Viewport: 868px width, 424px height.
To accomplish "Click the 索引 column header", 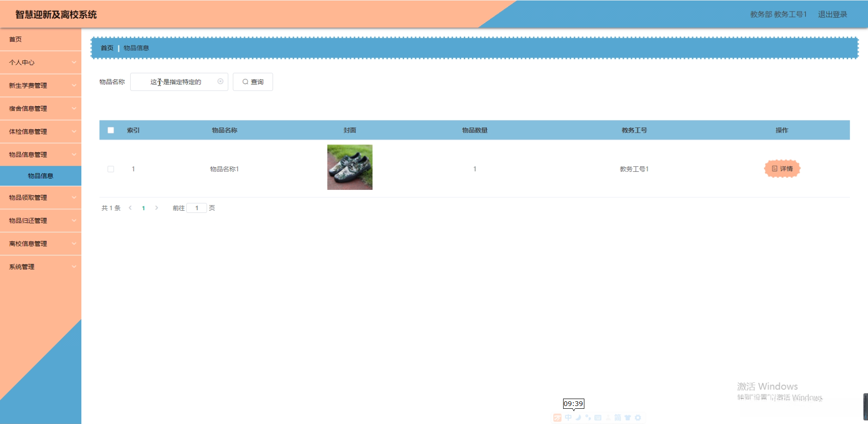I will pos(134,130).
